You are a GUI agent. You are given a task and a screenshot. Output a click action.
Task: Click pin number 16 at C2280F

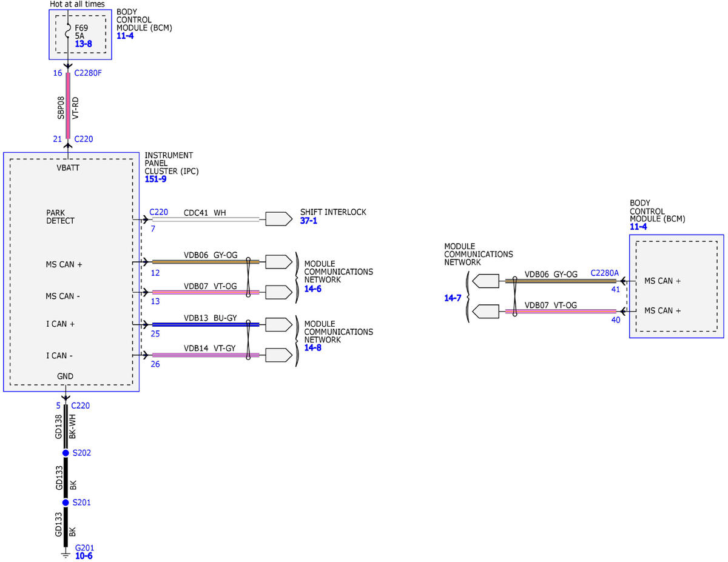tap(58, 73)
